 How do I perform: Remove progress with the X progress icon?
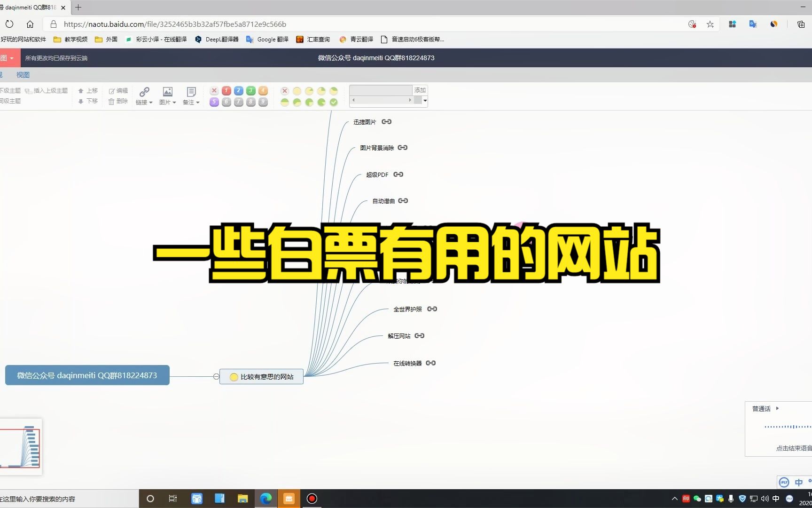285,91
